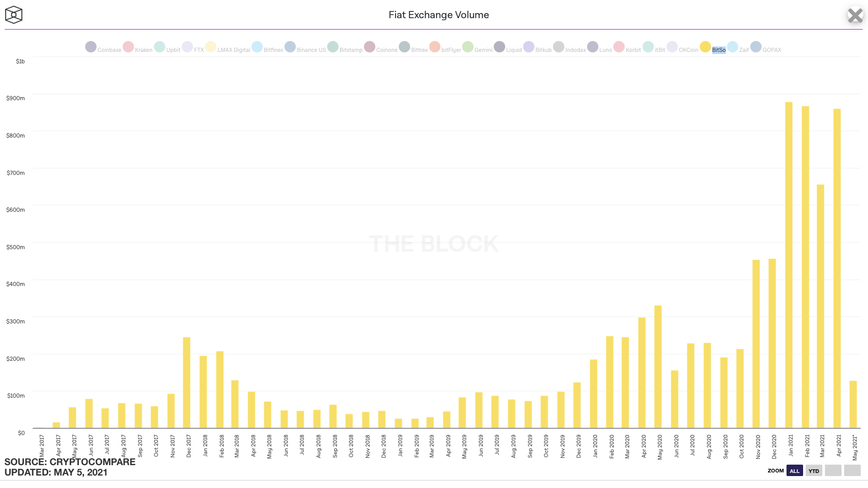Switch zoom to YTD view
Viewport: 868px width, 488px height.
(x=813, y=470)
